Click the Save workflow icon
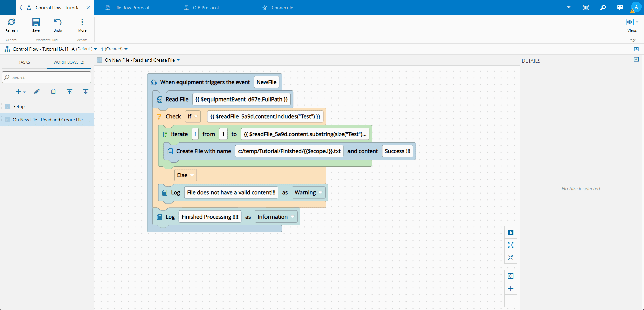This screenshot has height=310, width=644. point(36,23)
